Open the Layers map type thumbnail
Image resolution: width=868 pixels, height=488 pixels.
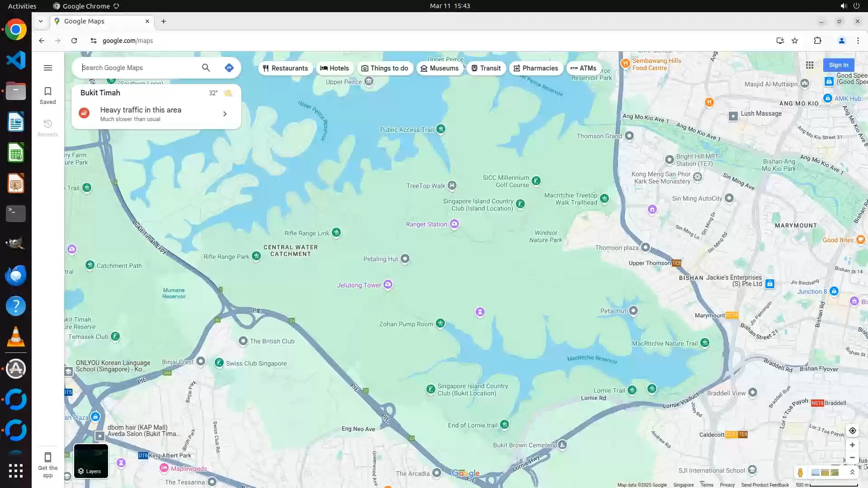91,461
